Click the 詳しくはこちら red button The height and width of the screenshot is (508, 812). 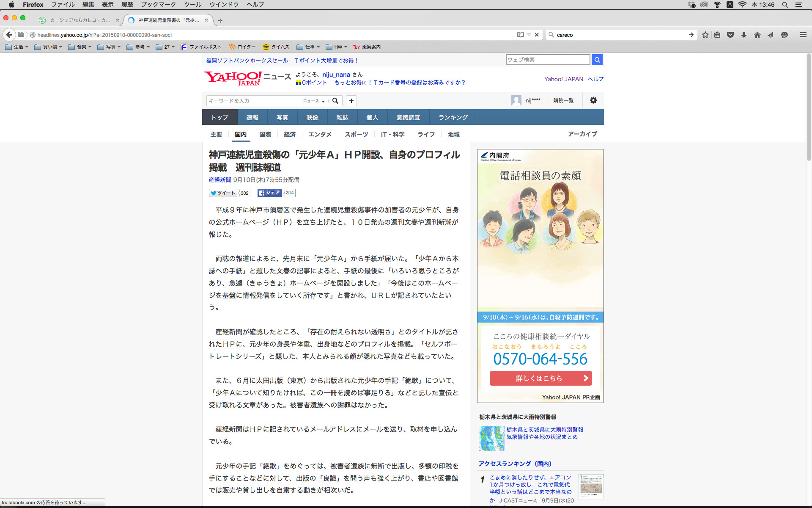coord(540,378)
